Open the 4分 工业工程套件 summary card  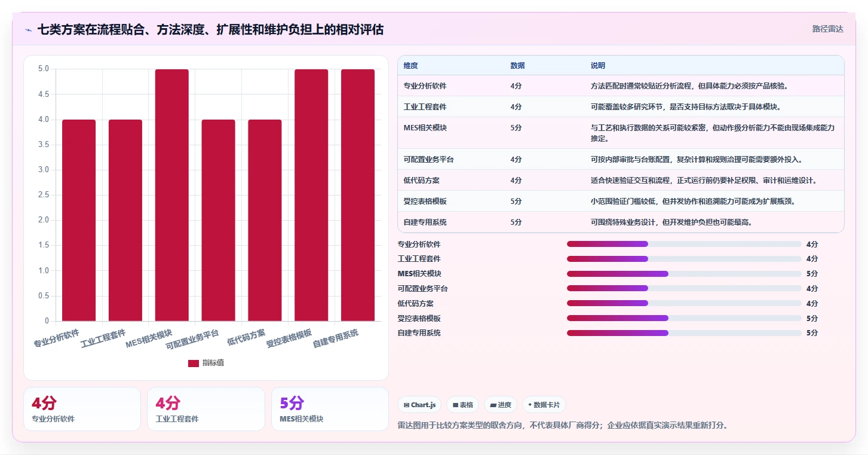(x=206, y=409)
